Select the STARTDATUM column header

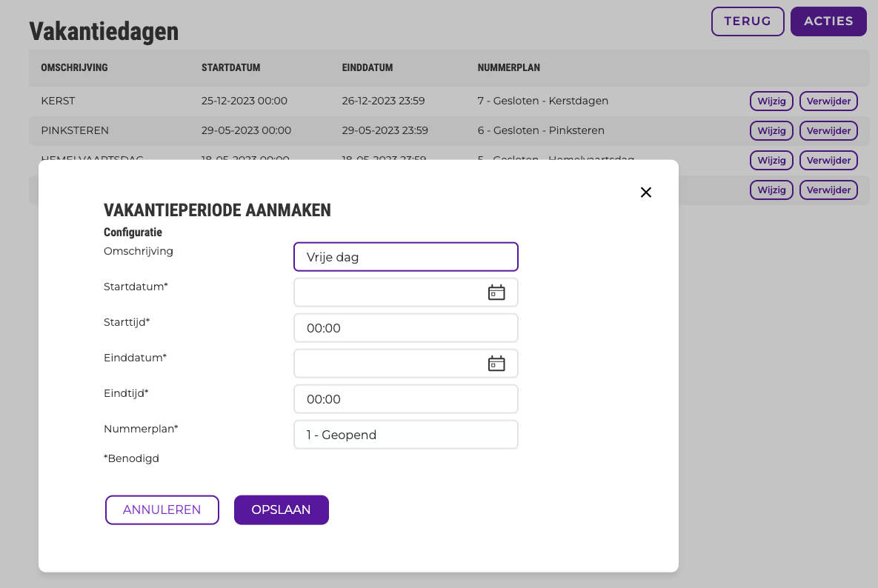tap(230, 67)
